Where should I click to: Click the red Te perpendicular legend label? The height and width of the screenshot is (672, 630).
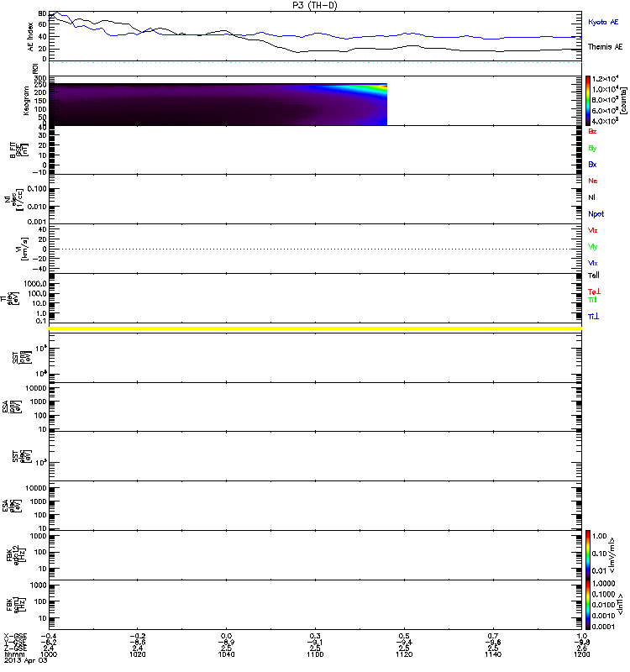point(594,291)
